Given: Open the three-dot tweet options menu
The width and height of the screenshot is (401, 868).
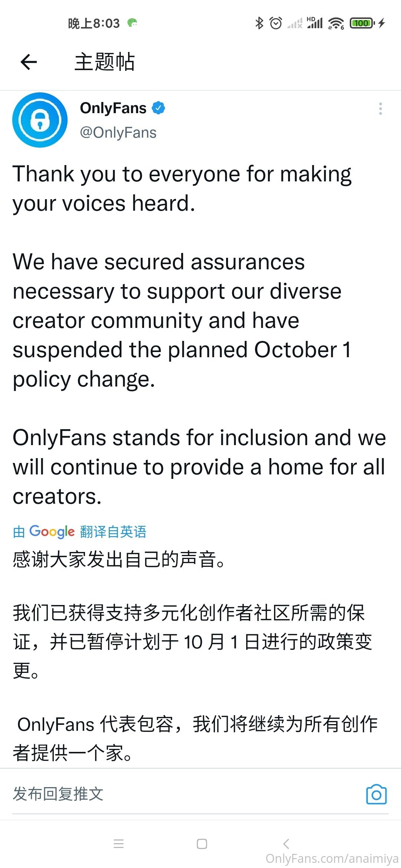Looking at the screenshot, I should 380,109.
